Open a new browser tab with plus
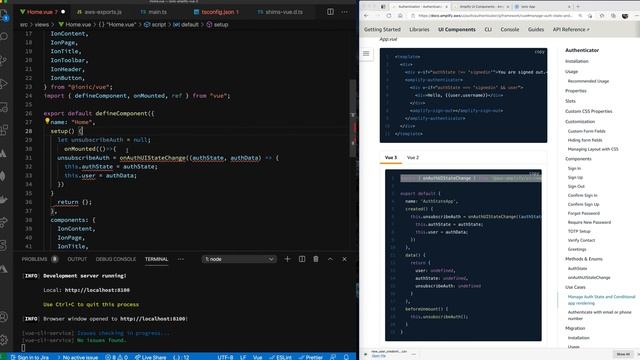This screenshot has height=360, width=640. coord(578,7)
